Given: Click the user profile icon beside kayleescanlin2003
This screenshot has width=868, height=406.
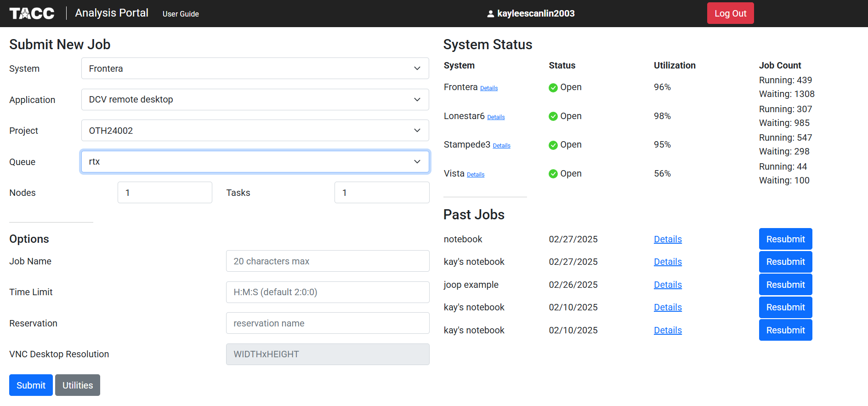Looking at the screenshot, I should point(491,14).
